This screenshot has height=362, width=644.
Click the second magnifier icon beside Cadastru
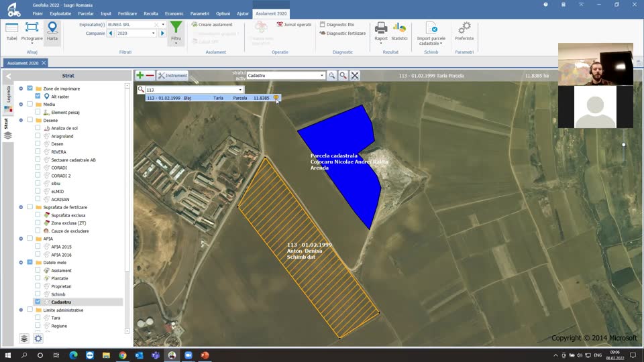click(x=343, y=76)
